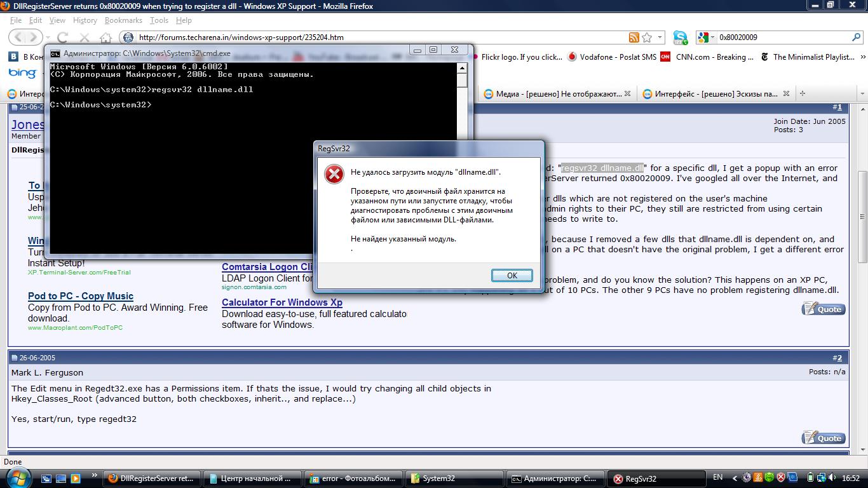
Task: Switch to the Интерфейс - [решено] Эскизы tab
Action: click(x=710, y=93)
